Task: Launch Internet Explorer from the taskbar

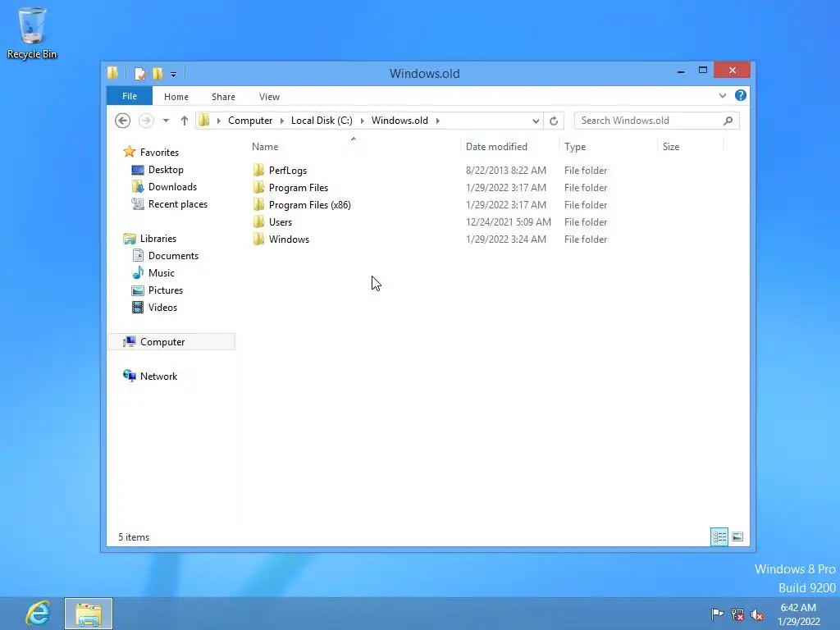Action: point(38,614)
